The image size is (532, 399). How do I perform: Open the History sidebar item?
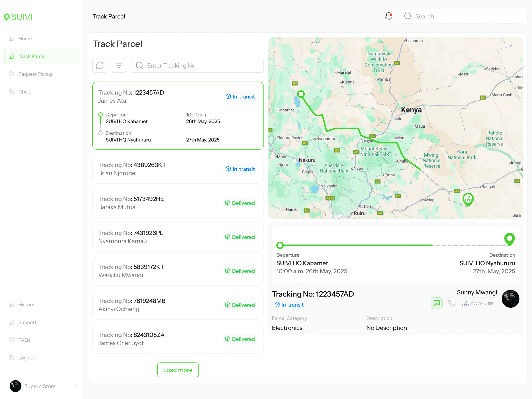(x=26, y=305)
